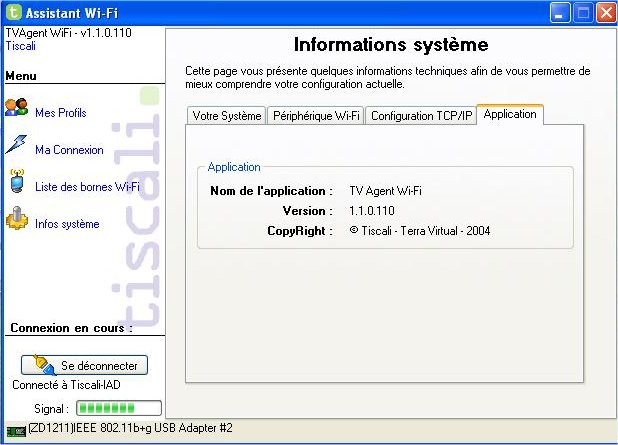Click the Mes Profils people icon

[17, 107]
